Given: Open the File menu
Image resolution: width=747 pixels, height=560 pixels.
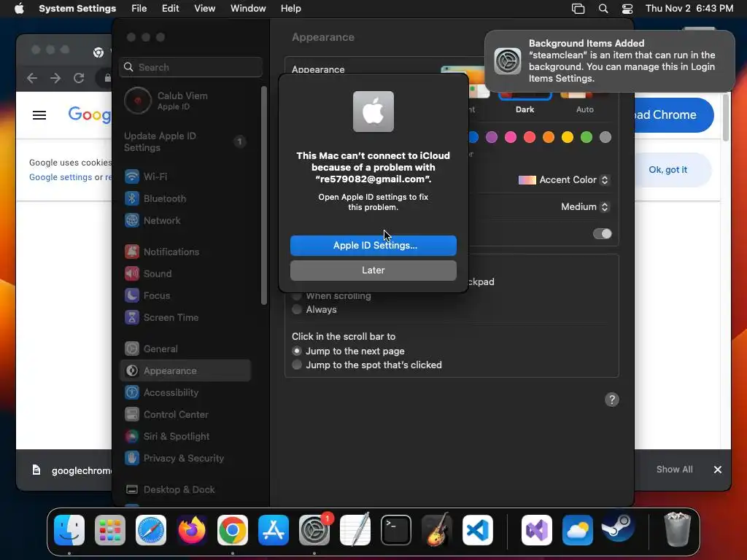Looking at the screenshot, I should [139, 9].
